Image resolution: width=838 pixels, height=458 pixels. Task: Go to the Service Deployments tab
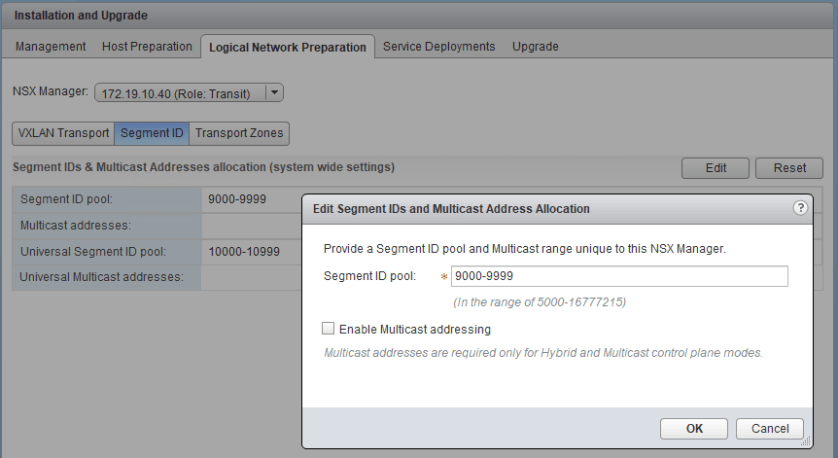coord(439,47)
